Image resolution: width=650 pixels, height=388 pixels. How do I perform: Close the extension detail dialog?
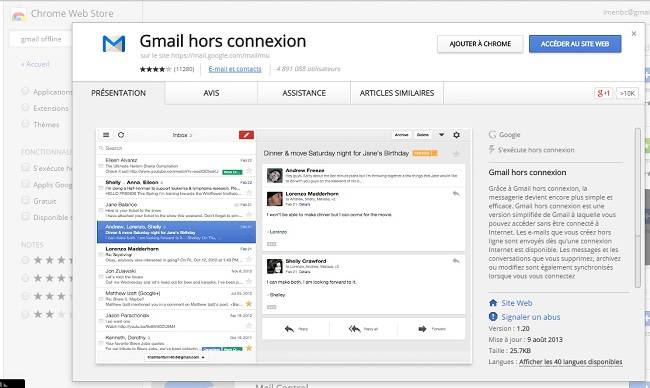(634, 34)
